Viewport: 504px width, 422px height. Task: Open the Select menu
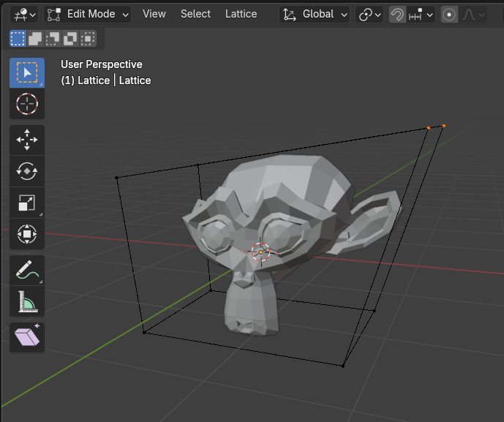[x=195, y=14]
